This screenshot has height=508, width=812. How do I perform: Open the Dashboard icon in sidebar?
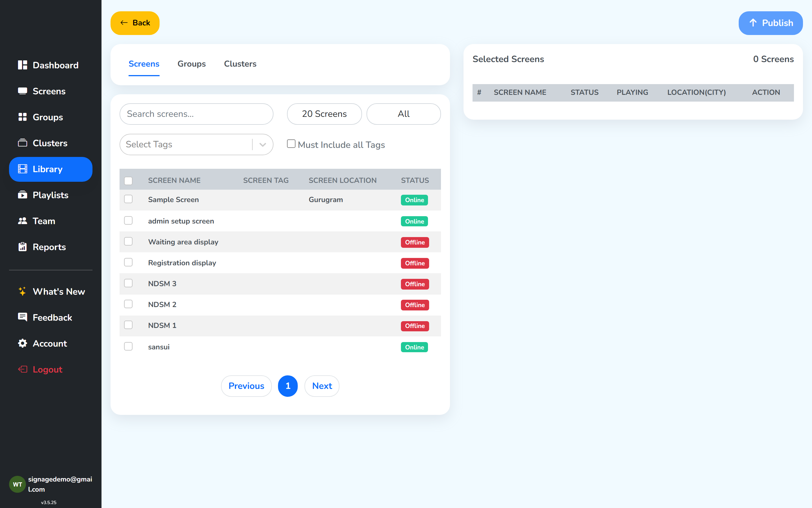click(23, 65)
